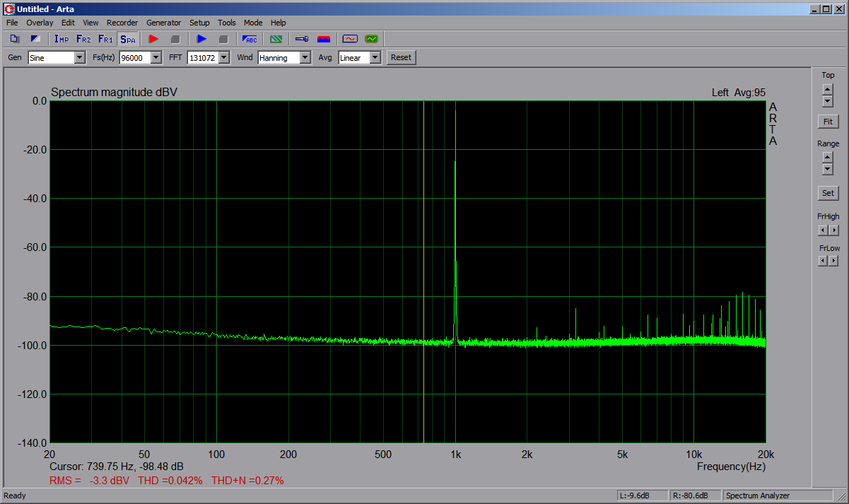Screen dimensions: 849x504
Task: Start the generator with the blue play icon
Action: point(201,39)
